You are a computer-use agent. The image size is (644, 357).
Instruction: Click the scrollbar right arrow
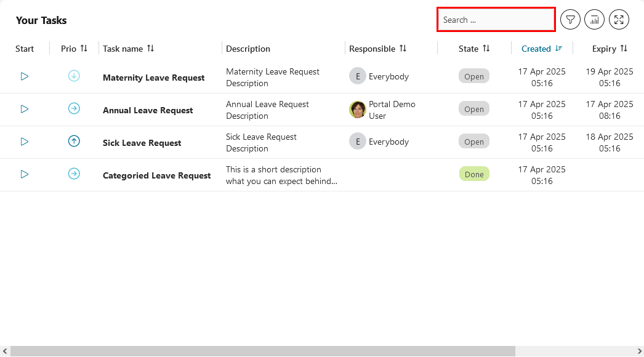639,351
